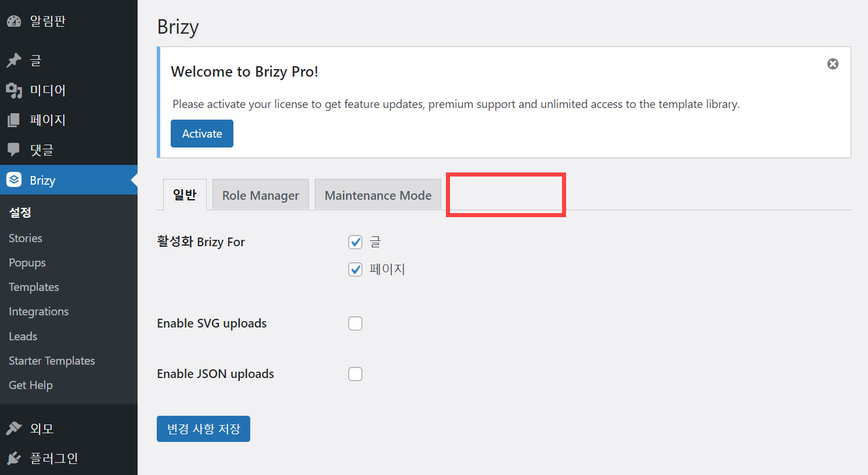
Task: Click the pushpin icon beside 글
Action: point(14,60)
